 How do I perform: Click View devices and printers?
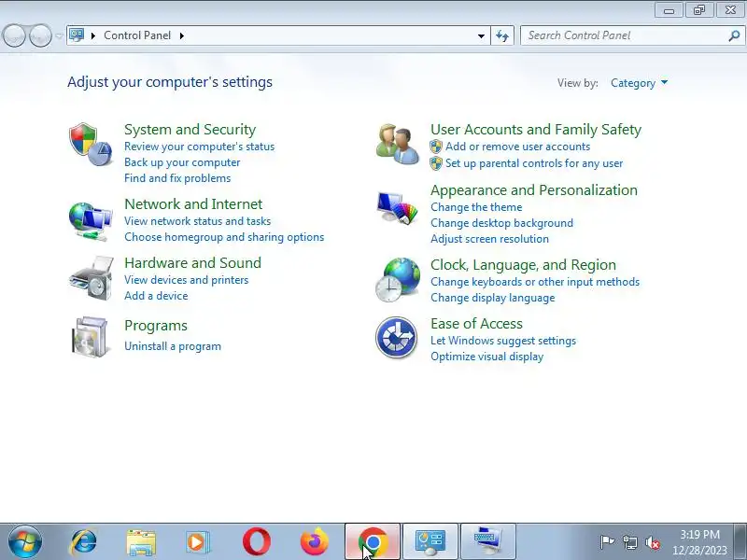[186, 280]
